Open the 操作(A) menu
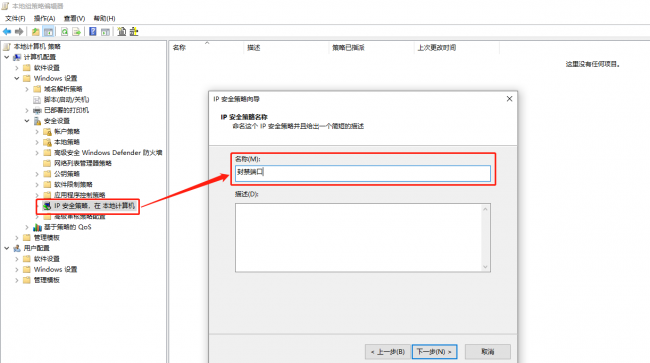 pyautogui.click(x=44, y=18)
